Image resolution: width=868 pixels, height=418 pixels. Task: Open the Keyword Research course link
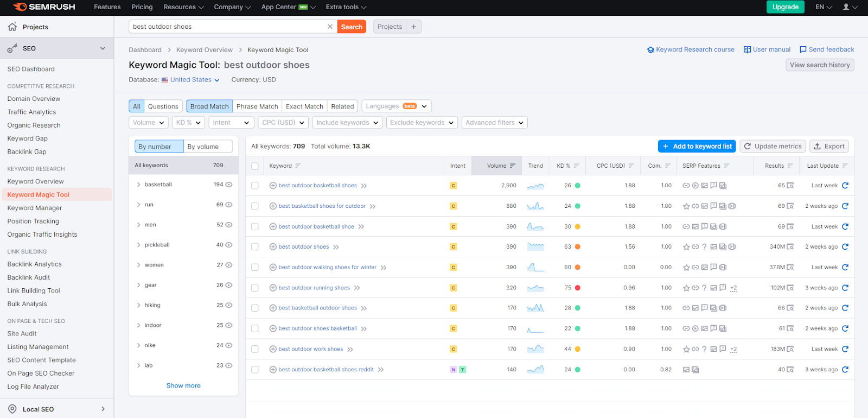(x=691, y=49)
